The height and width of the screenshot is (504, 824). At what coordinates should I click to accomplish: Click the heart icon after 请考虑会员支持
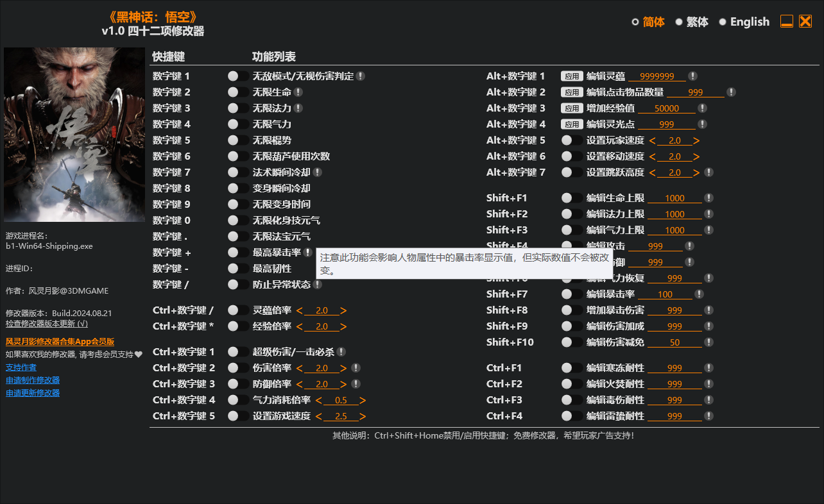click(x=138, y=355)
